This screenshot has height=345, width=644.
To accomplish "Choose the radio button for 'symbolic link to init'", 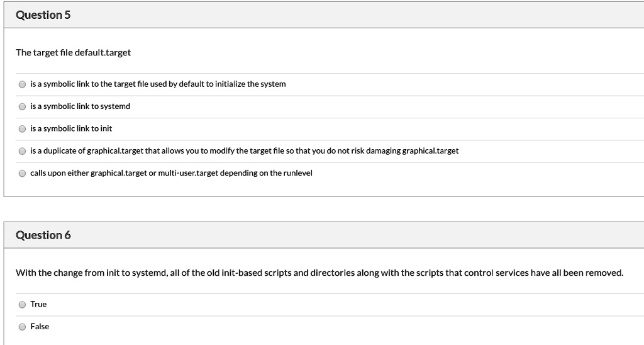I will pos(22,128).
